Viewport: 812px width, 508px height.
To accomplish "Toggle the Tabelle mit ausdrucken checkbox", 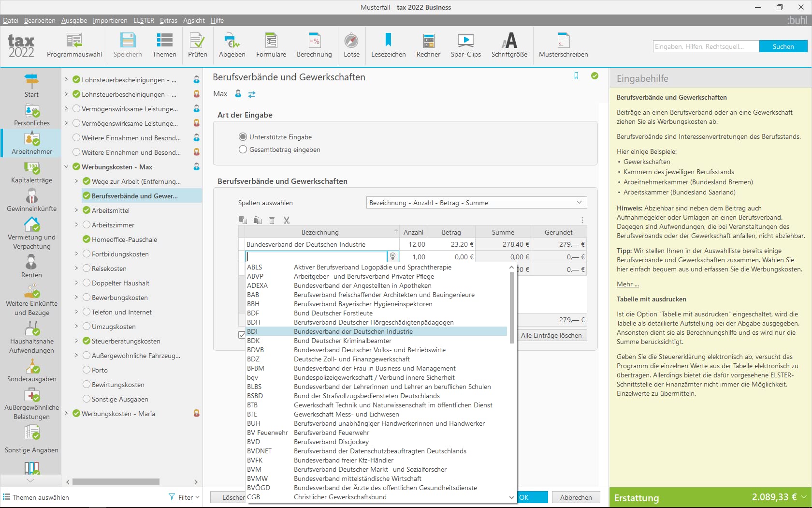I will click(242, 335).
